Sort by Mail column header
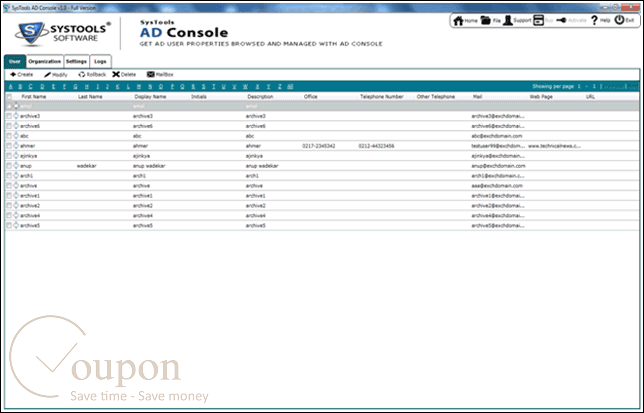This screenshot has height=413, width=644. click(x=477, y=96)
